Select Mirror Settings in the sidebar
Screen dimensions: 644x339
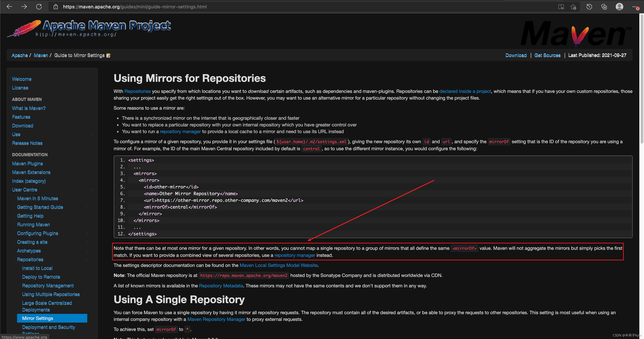[52, 318]
